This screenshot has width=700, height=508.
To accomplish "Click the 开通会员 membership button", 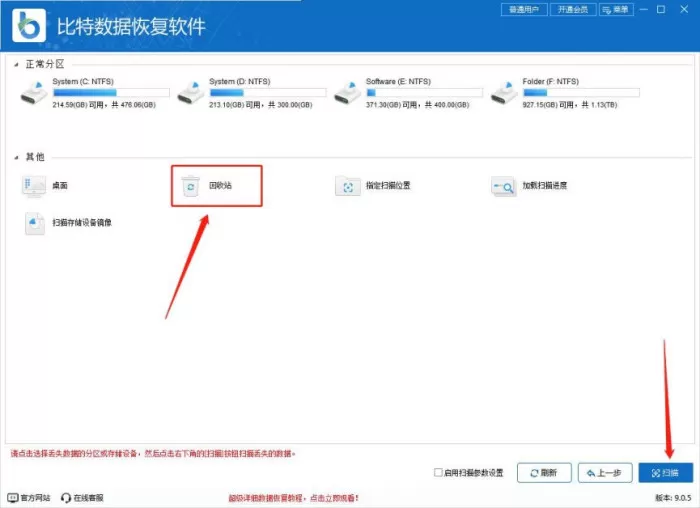I will coord(573,9).
